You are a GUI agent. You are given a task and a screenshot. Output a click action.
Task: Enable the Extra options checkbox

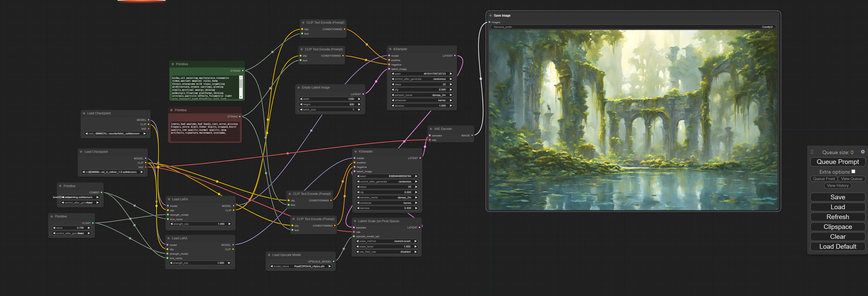(853, 172)
